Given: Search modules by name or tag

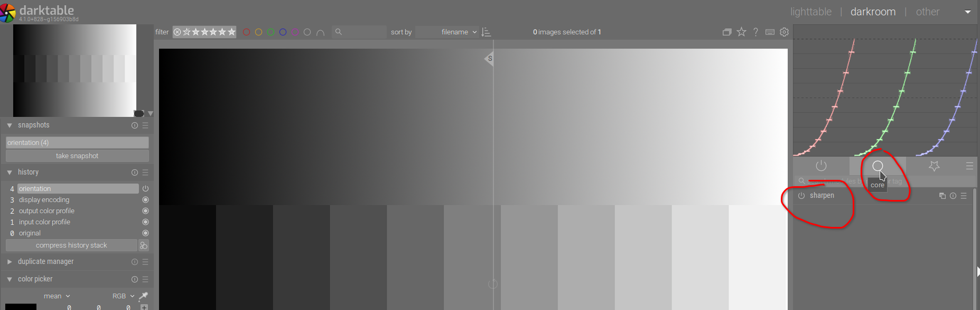Looking at the screenshot, I should point(885,181).
